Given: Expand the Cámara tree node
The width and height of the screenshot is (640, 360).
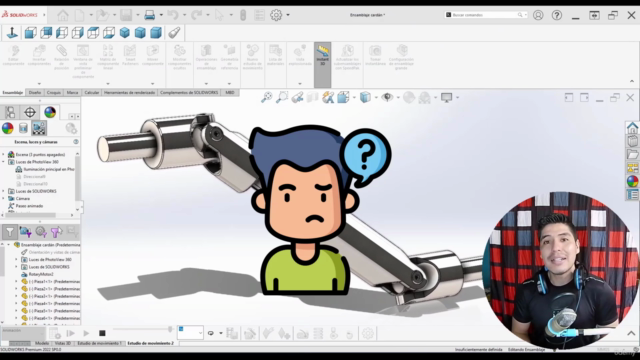Looking at the screenshot, I should [3, 198].
